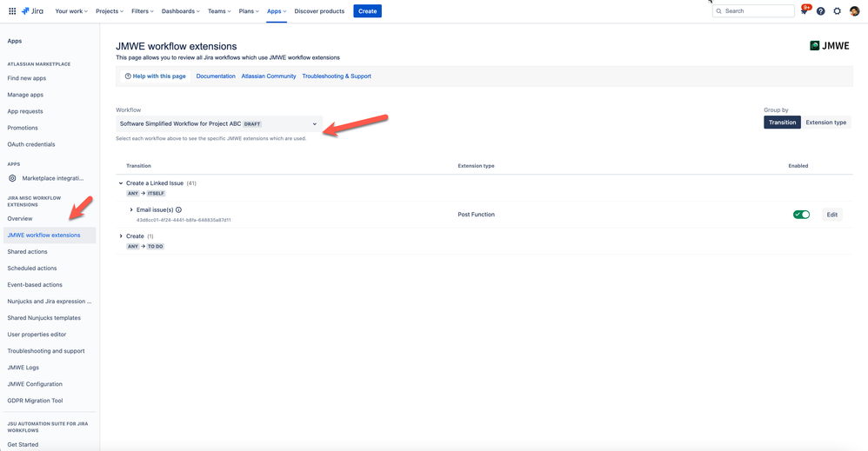Click the Jira logo

tap(32, 11)
